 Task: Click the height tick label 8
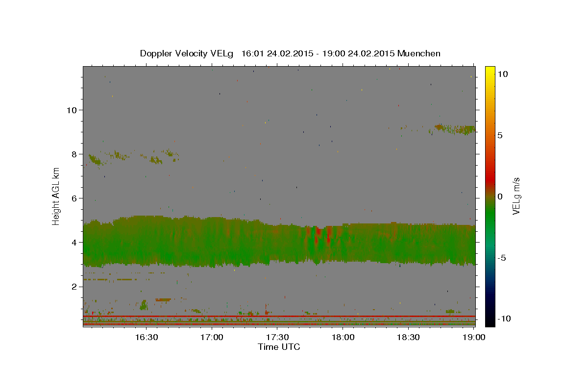74,154
